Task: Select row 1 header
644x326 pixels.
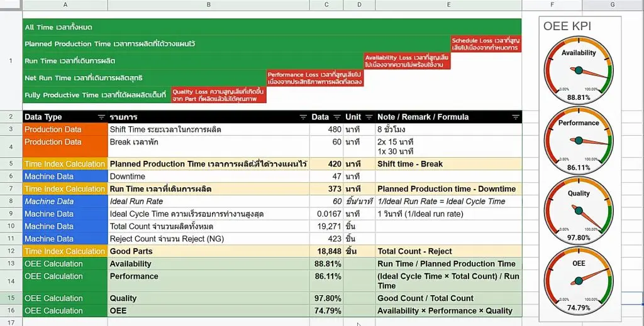Action: point(11,61)
